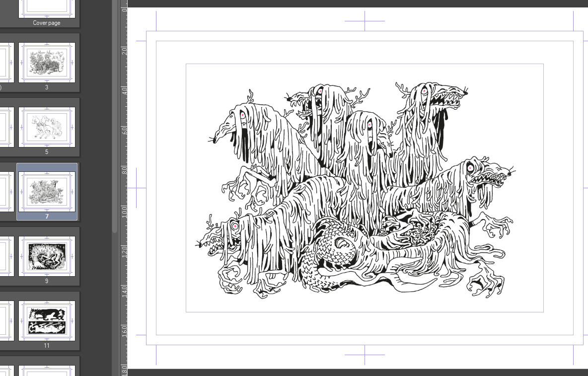Click the page manager vertical scrollbar
Image resolution: width=588 pixels, height=376 pixels.
(x=115, y=116)
